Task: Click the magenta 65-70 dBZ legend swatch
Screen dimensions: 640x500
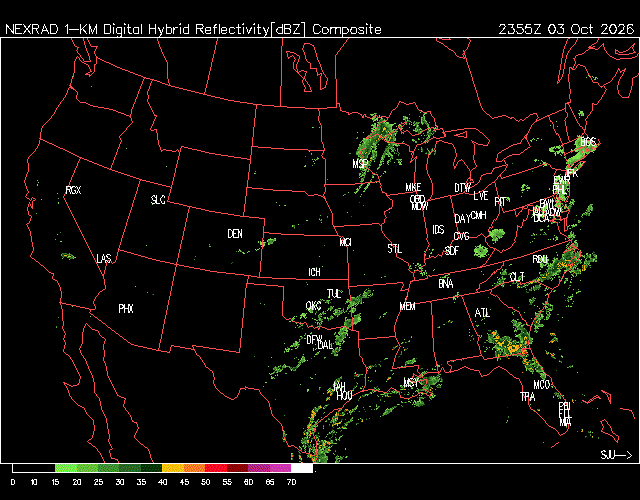Action: coord(280,468)
